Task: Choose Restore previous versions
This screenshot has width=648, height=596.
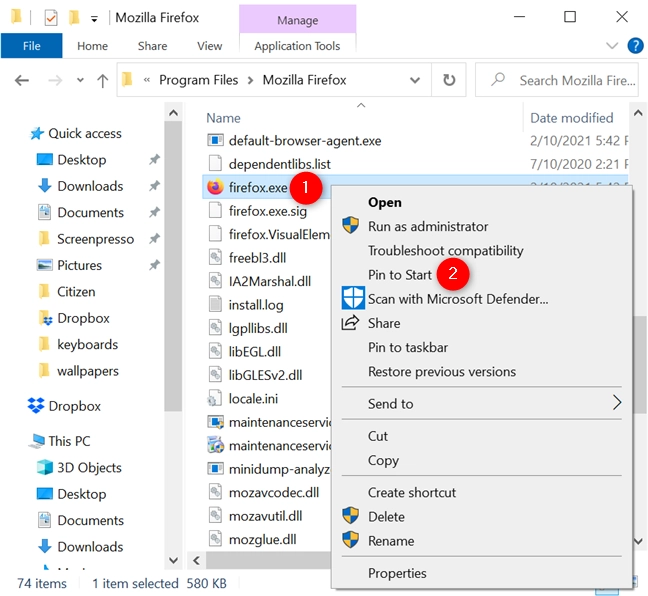Action: click(442, 372)
